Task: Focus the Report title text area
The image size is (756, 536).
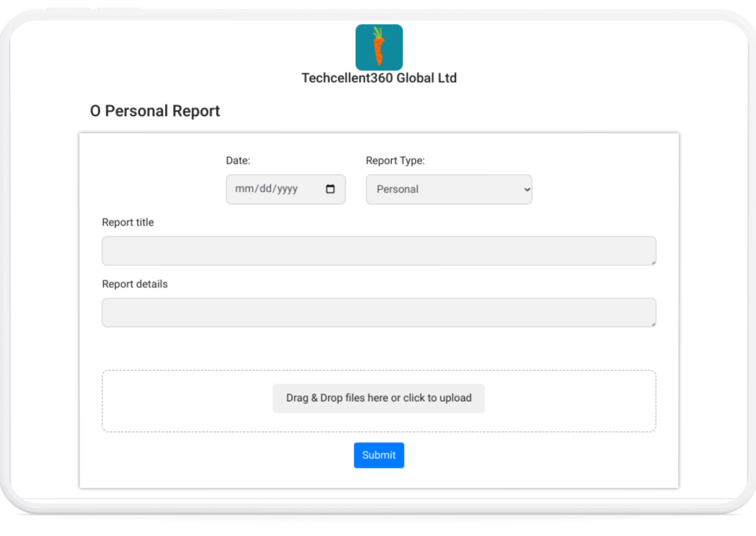Action: point(378,251)
